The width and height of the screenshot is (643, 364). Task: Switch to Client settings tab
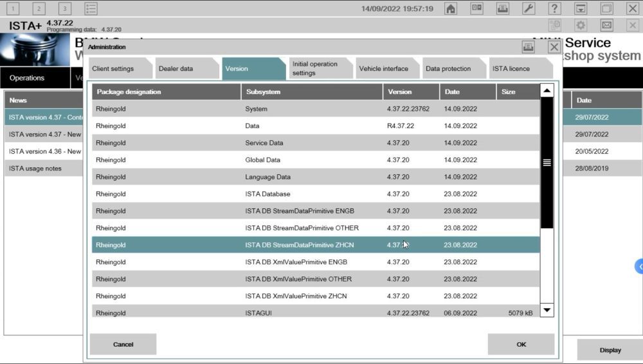point(120,69)
